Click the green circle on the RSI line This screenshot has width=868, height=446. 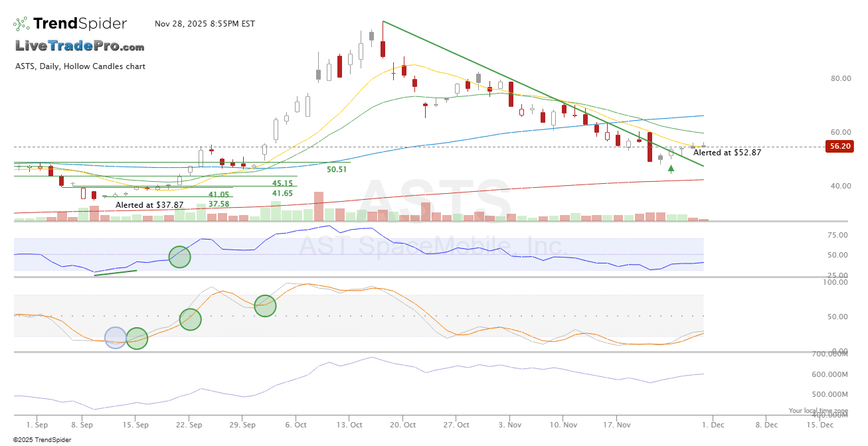click(179, 256)
